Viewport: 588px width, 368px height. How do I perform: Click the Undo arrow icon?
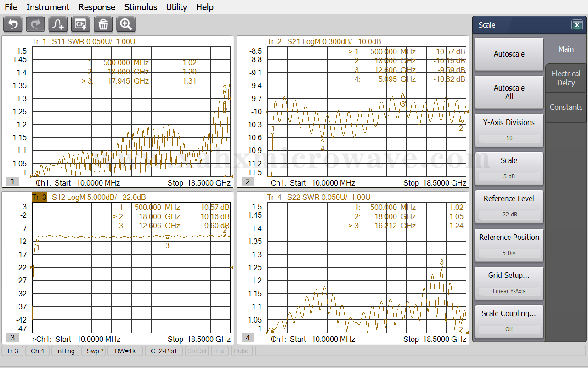(x=13, y=24)
